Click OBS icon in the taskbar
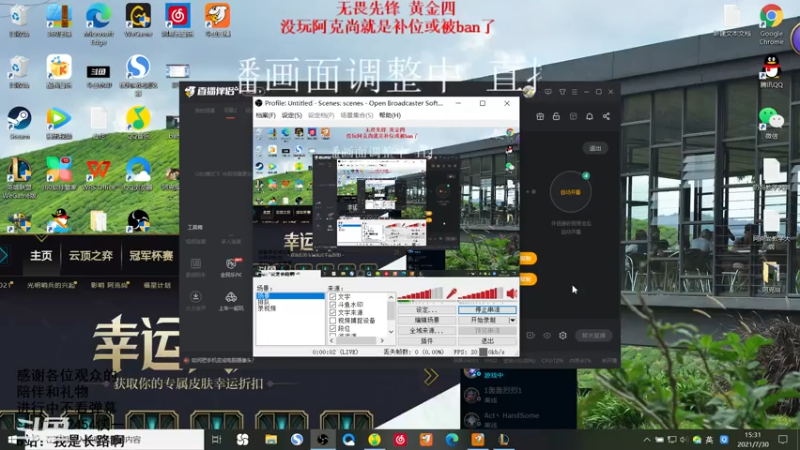Screen dimensions: 800x450 (x=323, y=439)
